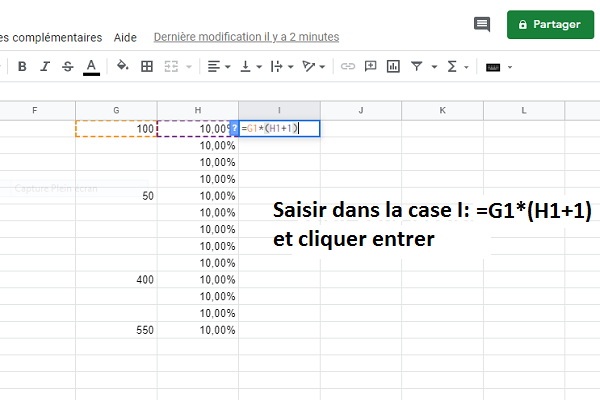This screenshot has height=400, width=600.
Task: Click the functions sigma icon
Action: 452,67
